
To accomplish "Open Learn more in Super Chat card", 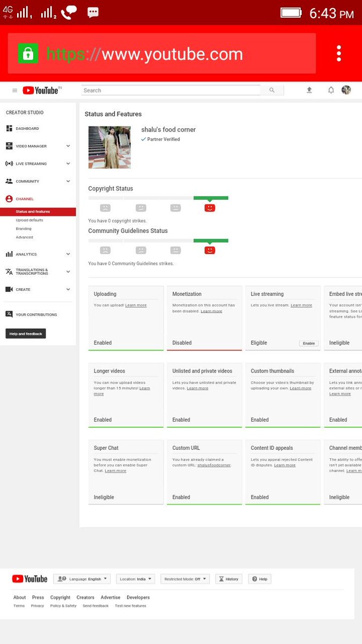I will coord(115,471).
